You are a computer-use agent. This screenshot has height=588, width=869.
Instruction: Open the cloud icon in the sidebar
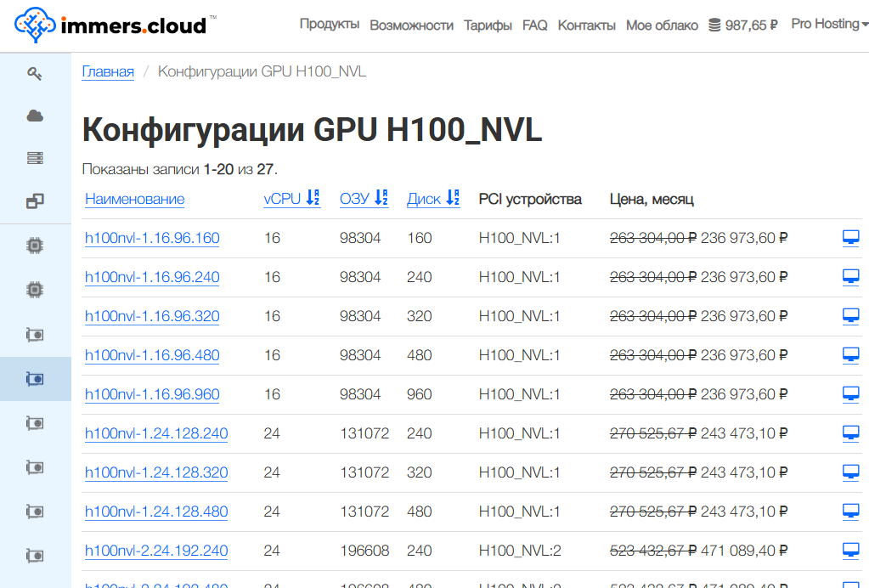35,116
